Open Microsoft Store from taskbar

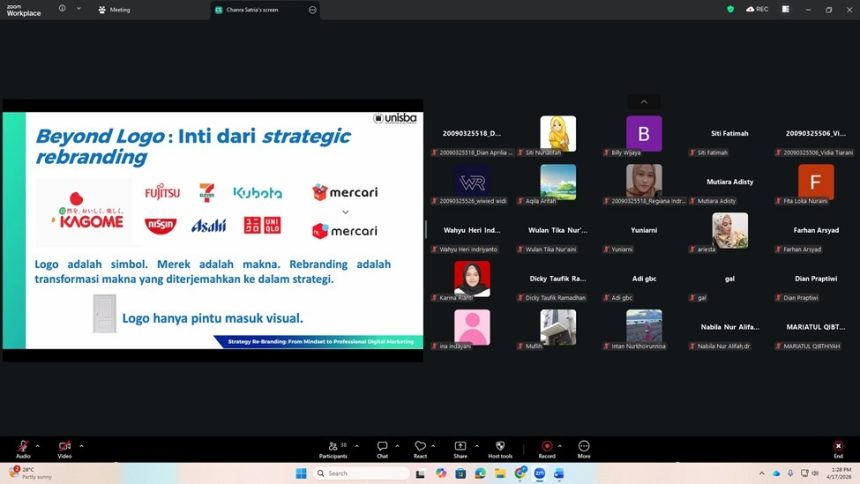coord(460,474)
